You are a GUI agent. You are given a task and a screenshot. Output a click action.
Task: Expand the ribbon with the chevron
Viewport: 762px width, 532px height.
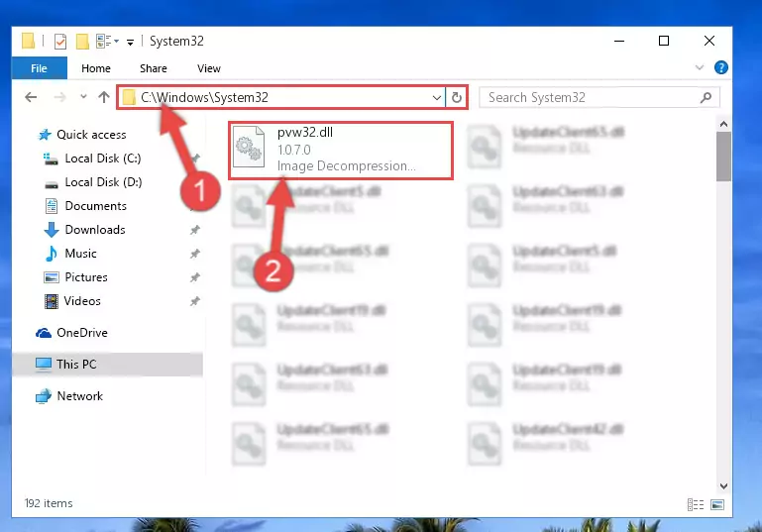coord(700,67)
